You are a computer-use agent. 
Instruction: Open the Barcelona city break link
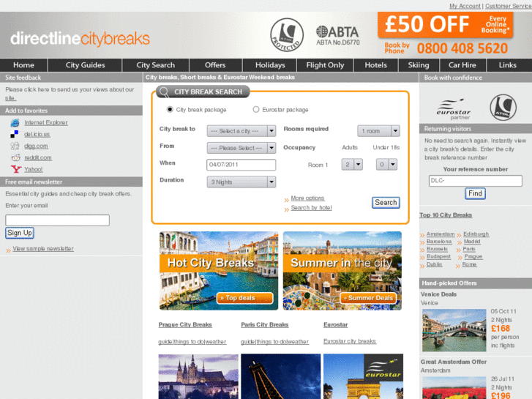point(439,242)
